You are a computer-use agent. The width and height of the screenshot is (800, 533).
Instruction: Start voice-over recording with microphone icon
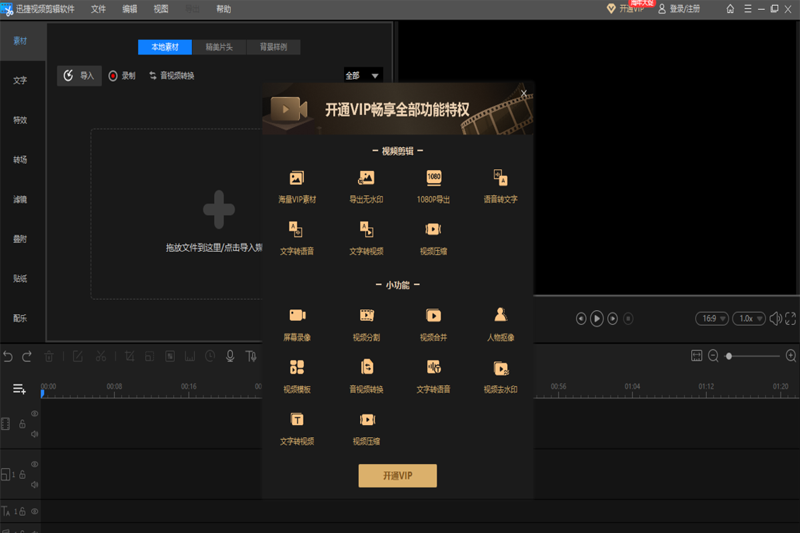pos(230,356)
